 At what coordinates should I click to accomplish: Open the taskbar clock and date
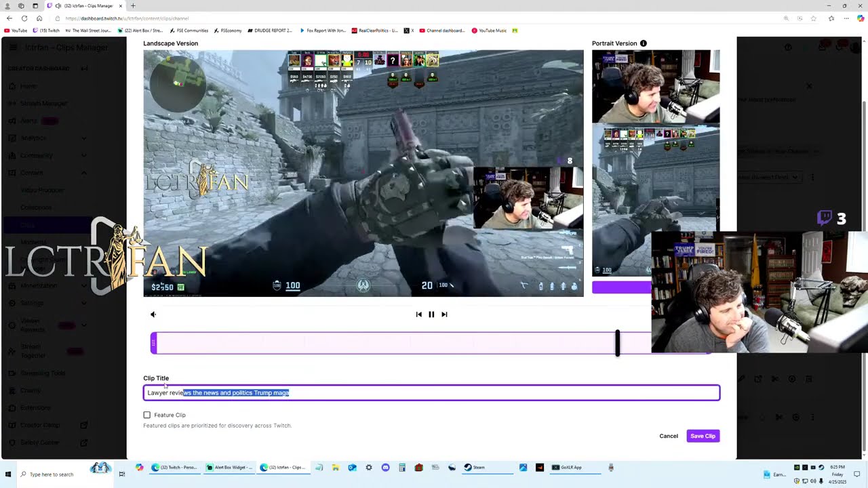837,474
